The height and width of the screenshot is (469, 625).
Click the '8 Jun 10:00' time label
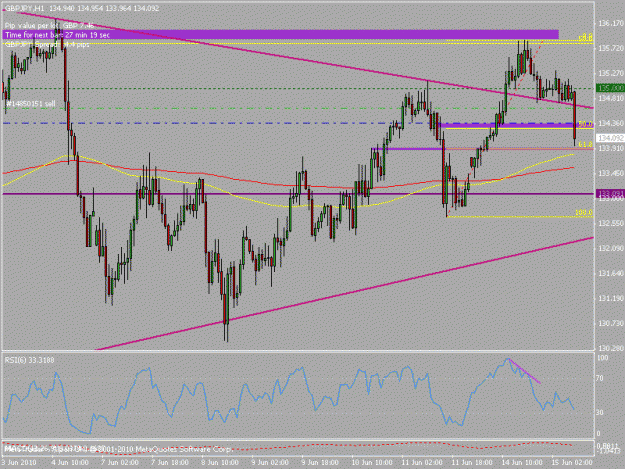click(220, 463)
